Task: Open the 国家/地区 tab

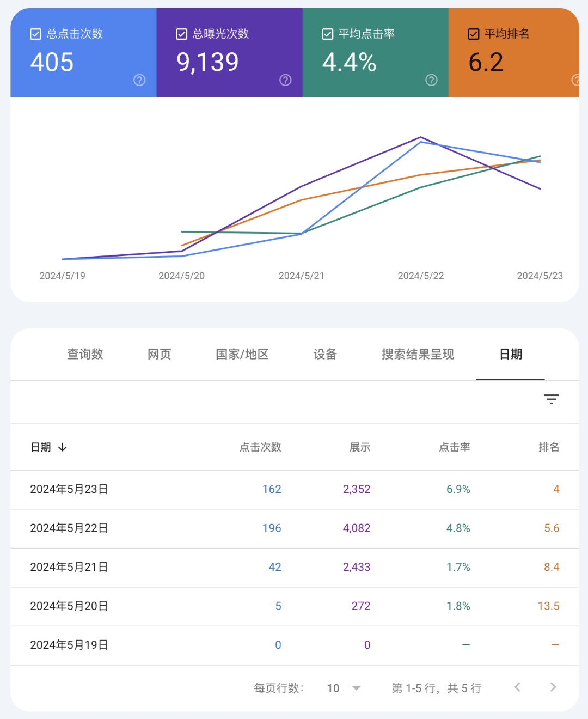Action: pyautogui.click(x=242, y=355)
